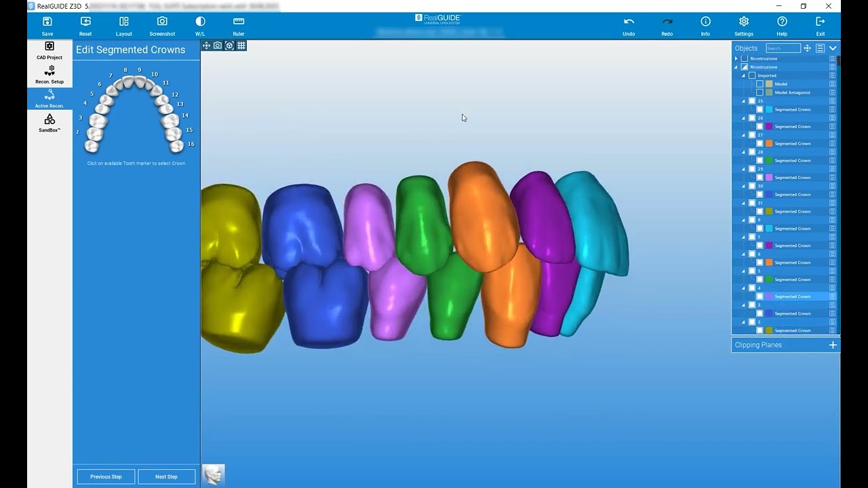Toggle checkbox for the Imported group
868x488 pixels.
click(x=752, y=75)
